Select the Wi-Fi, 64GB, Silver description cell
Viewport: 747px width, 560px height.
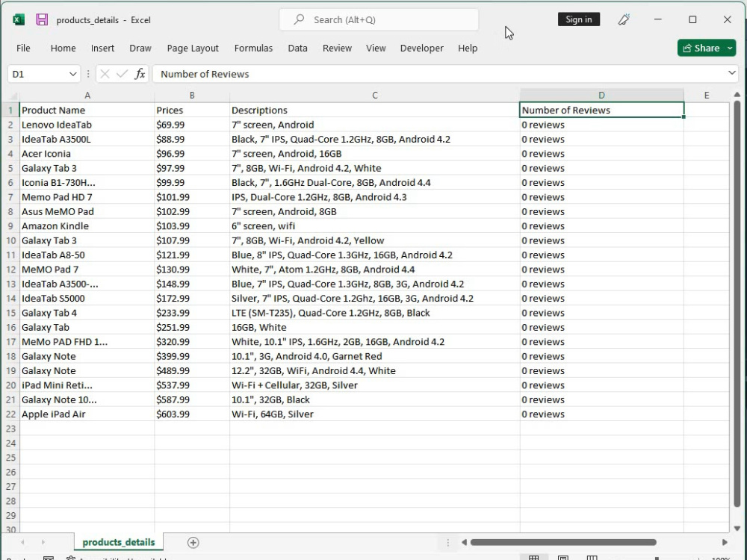click(375, 414)
